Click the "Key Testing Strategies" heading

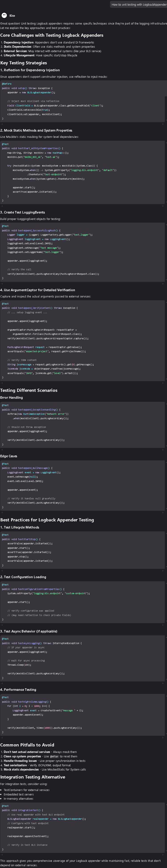[24, 63]
